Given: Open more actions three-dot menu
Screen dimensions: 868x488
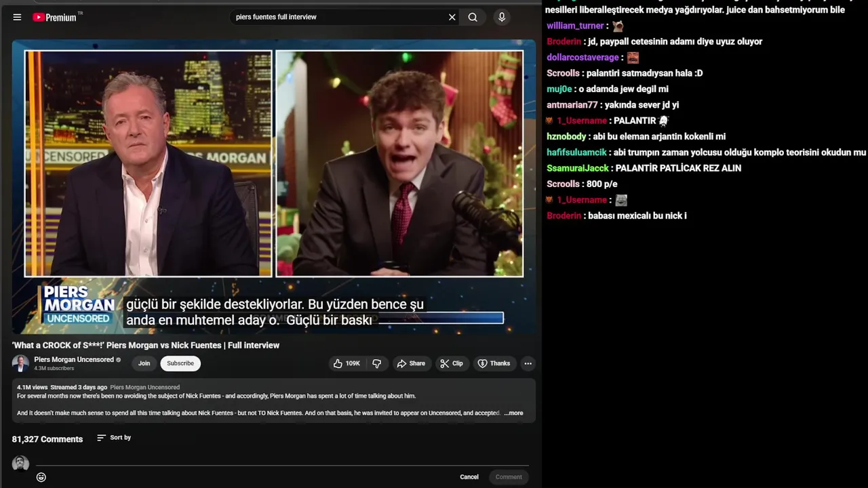Looking at the screenshot, I should pos(528,363).
